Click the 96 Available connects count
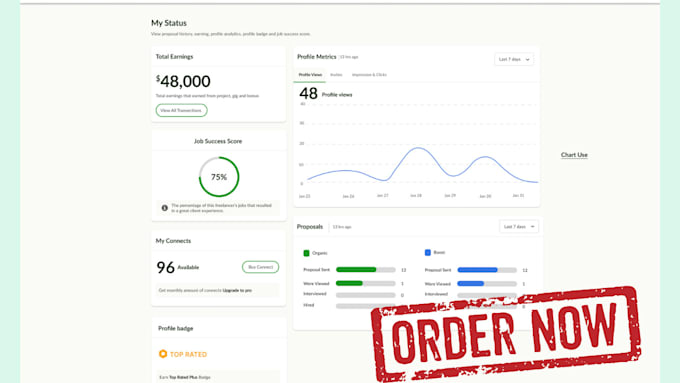Screen dimensions: 680x383 178,267
